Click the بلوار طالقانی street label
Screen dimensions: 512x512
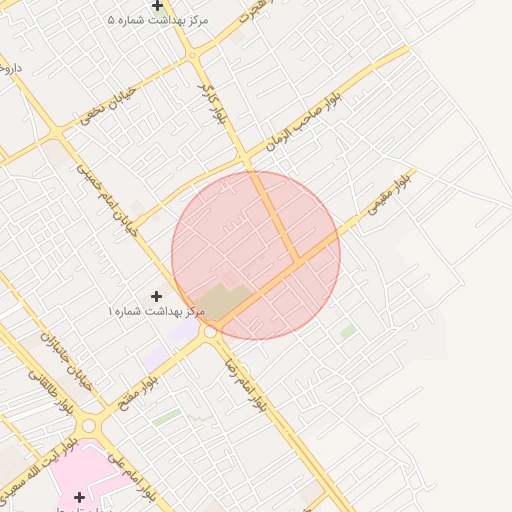click(x=51, y=393)
